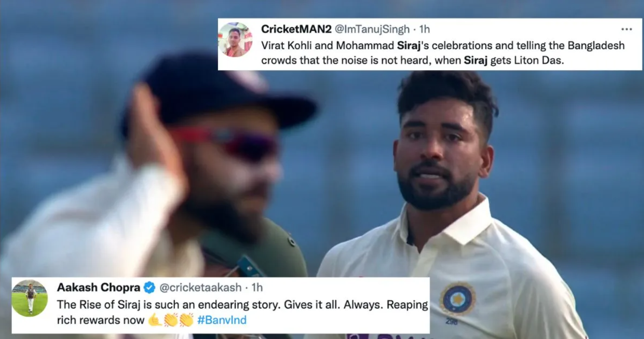Click the Aakash Chopra display name
This screenshot has width=644, height=339.
tap(99, 288)
